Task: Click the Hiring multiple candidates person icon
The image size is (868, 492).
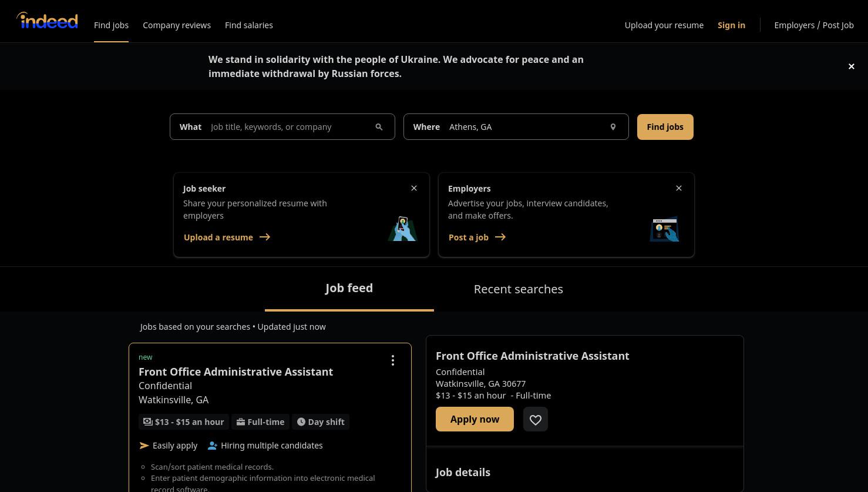Action: [213, 446]
